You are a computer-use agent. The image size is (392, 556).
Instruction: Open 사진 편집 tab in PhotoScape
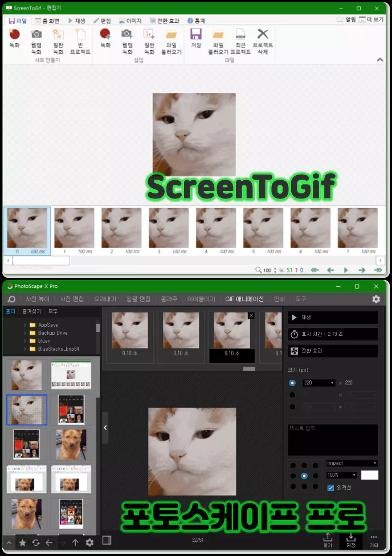72,299
